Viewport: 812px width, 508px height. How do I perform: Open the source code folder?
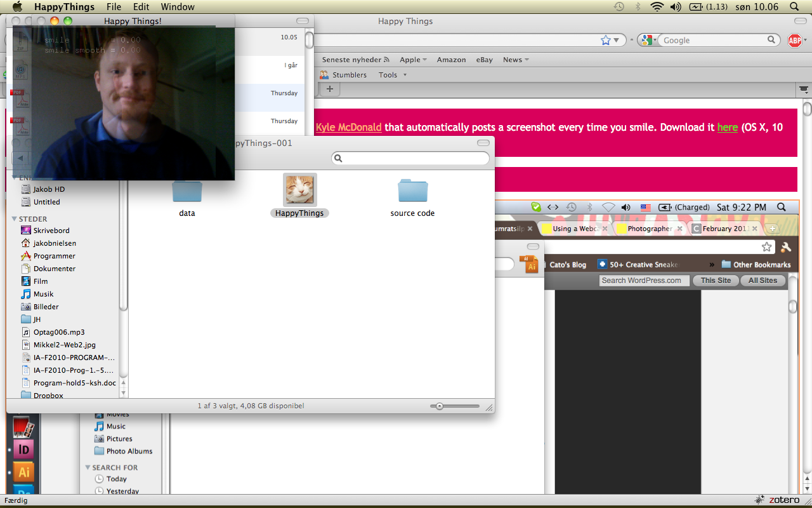tap(412, 192)
